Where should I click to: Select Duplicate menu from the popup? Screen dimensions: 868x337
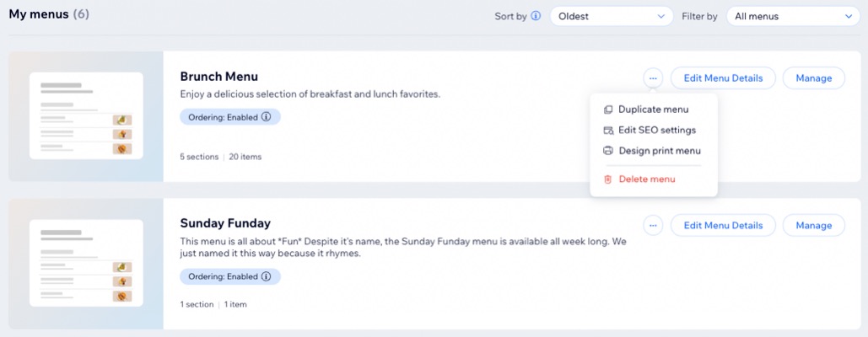pyautogui.click(x=654, y=110)
